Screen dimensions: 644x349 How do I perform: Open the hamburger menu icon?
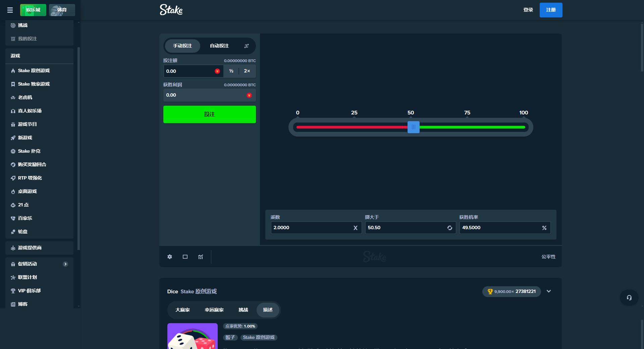pos(10,10)
